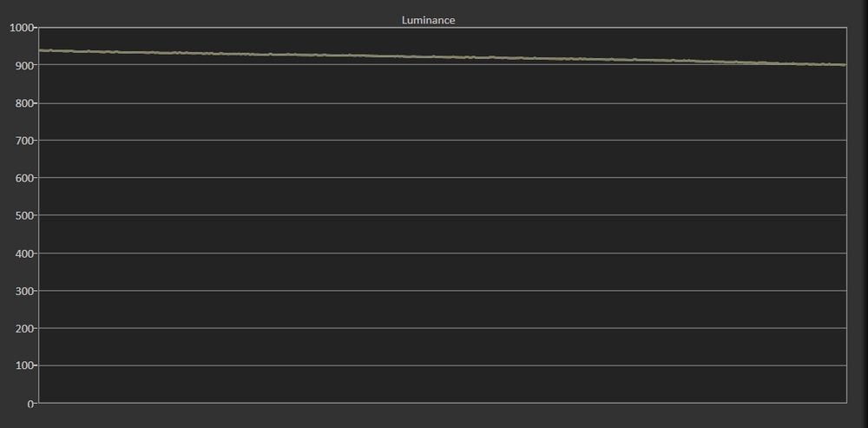Click the plot area between 0 and 100 gridlines
Screen dimensions: 868x428
[443, 385]
